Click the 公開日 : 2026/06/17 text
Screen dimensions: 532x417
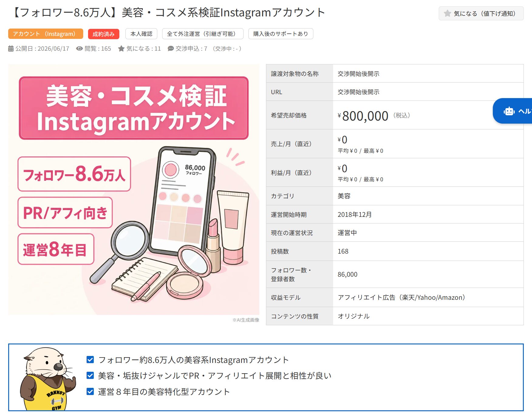pos(42,49)
